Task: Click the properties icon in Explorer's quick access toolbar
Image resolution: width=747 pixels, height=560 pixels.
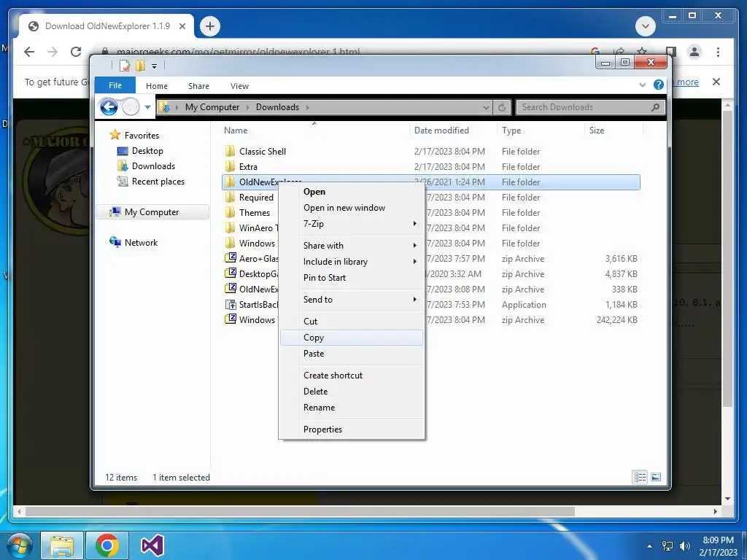Action: pos(124,66)
